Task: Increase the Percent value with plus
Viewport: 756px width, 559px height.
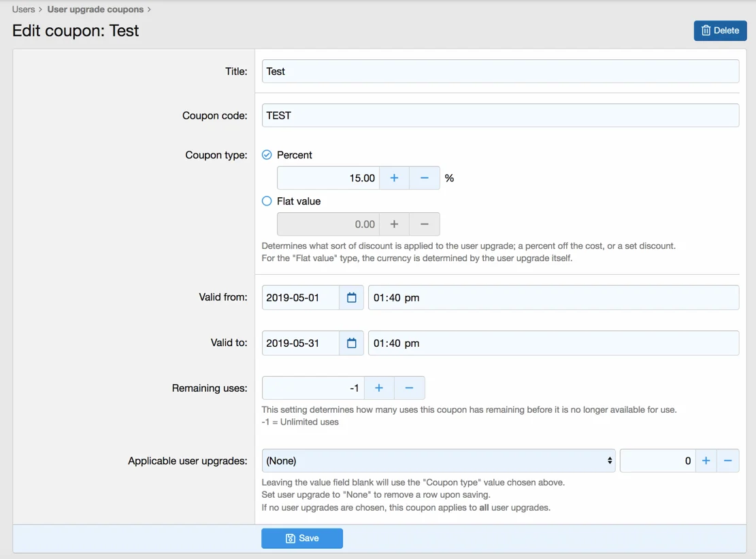Action: (394, 178)
